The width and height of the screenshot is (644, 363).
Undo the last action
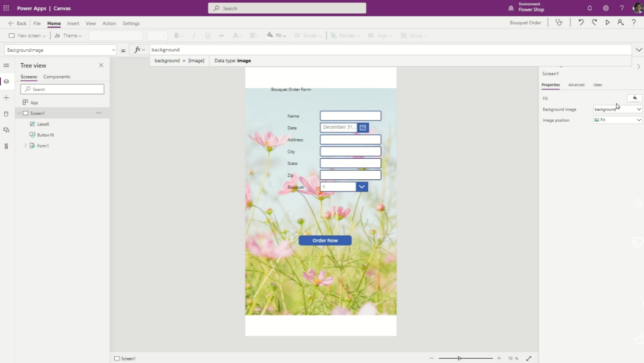coord(581,22)
